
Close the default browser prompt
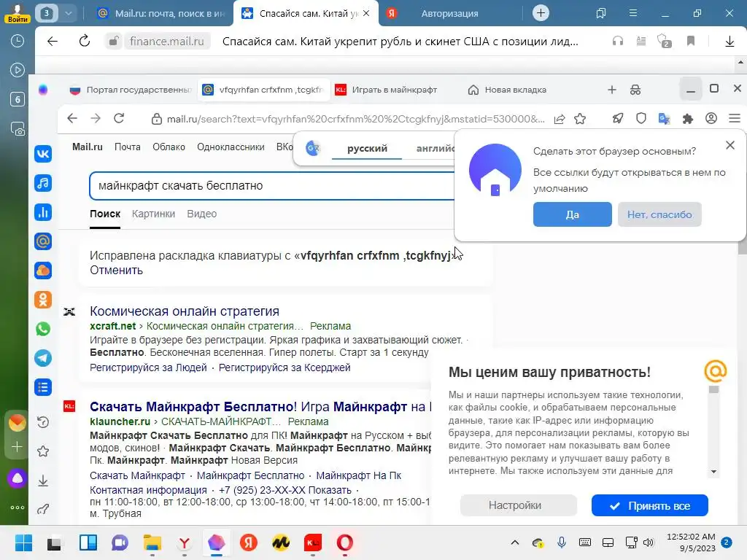pyautogui.click(x=729, y=145)
